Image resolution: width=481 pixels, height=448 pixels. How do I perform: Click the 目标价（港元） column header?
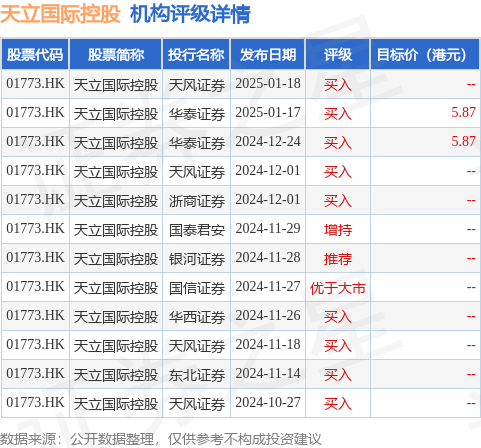tap(425, 54)
